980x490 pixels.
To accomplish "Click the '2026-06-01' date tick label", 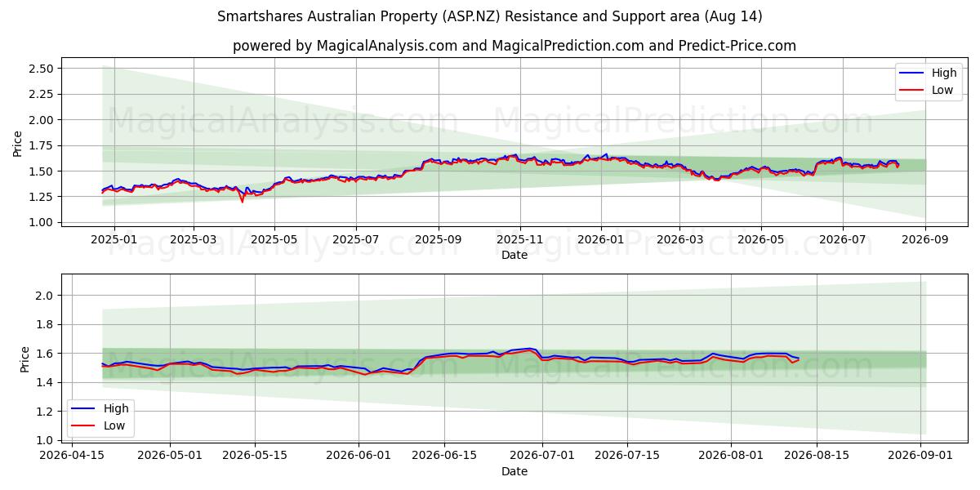I will [x=359, y=456].
